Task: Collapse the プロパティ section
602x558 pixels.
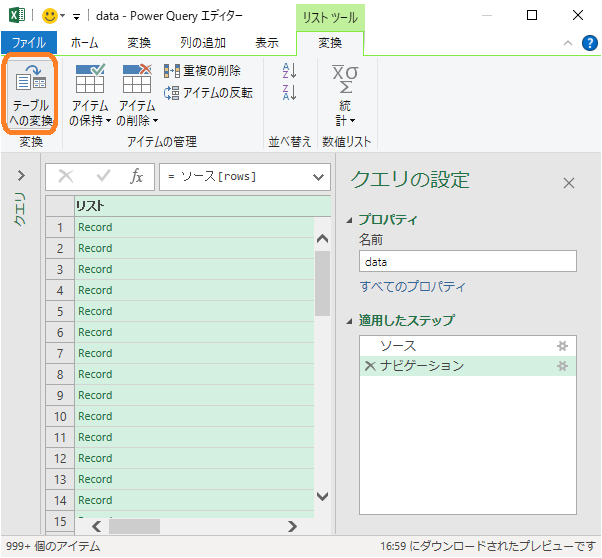Action: pos(349,220)
